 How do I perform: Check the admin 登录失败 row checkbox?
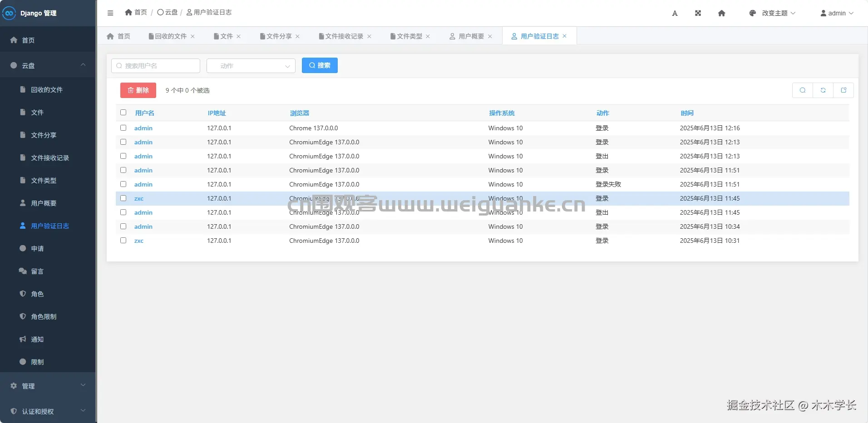coord(123,184)
